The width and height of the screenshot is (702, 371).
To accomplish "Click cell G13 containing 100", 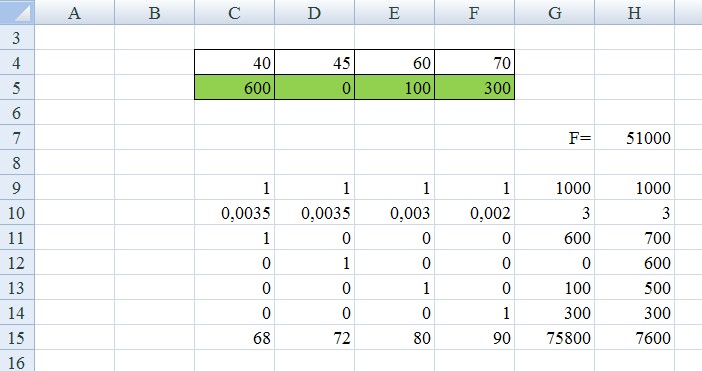I will click(555, 288).
